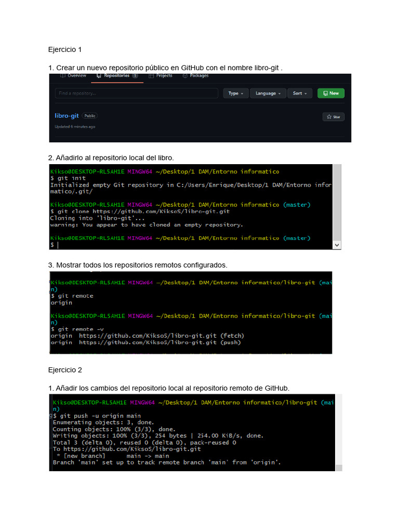Click the Packages tab icon
399x532 pixels.
point(185,76)
